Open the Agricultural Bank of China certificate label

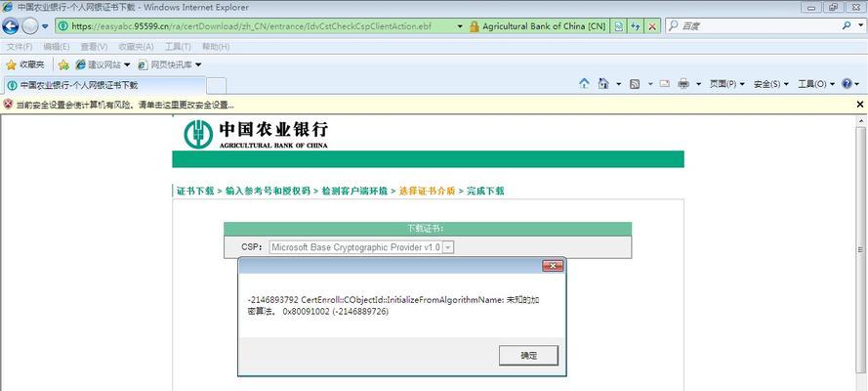pos(544,26)
